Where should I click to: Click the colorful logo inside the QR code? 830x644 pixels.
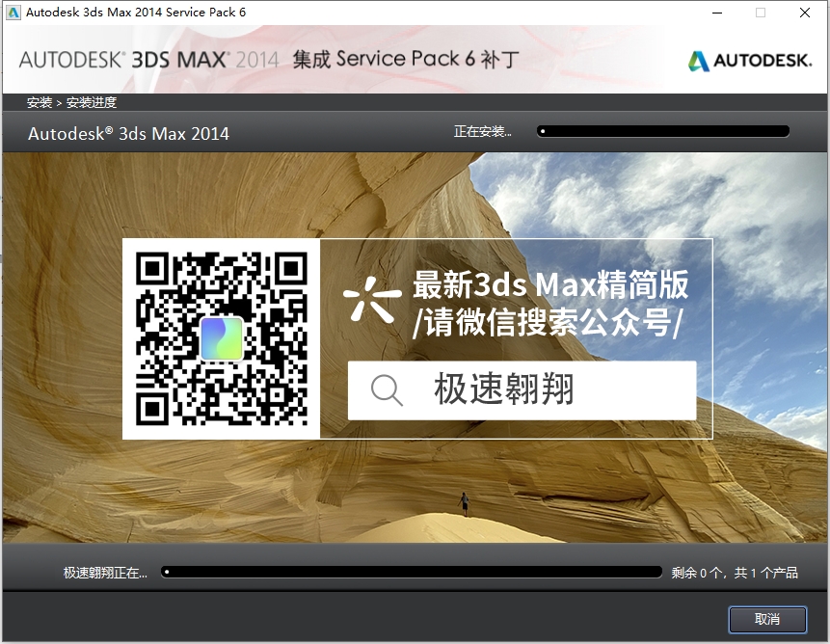[222, 338]
